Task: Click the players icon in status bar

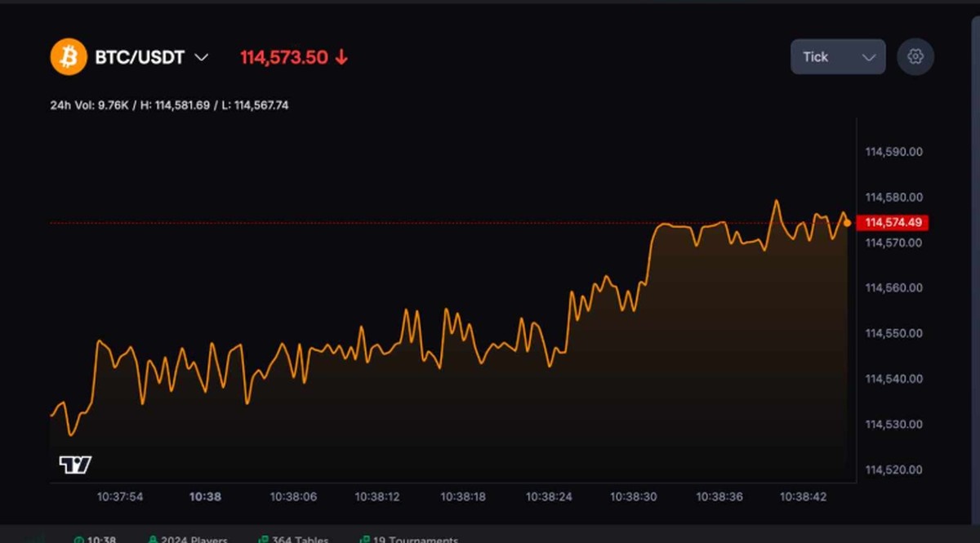Action: 153,540
